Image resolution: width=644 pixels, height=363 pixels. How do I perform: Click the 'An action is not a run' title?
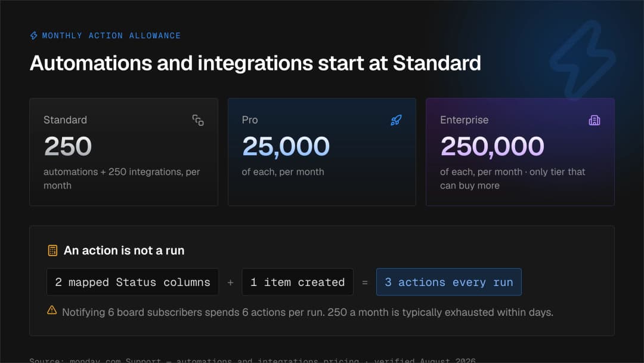pos(124,250)
